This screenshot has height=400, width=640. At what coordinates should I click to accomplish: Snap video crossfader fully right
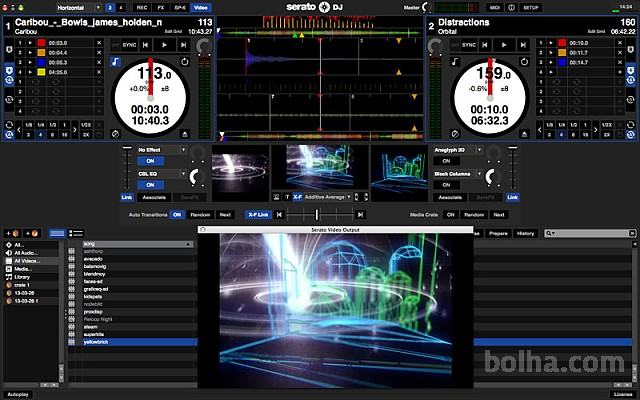tap(360, 215)
